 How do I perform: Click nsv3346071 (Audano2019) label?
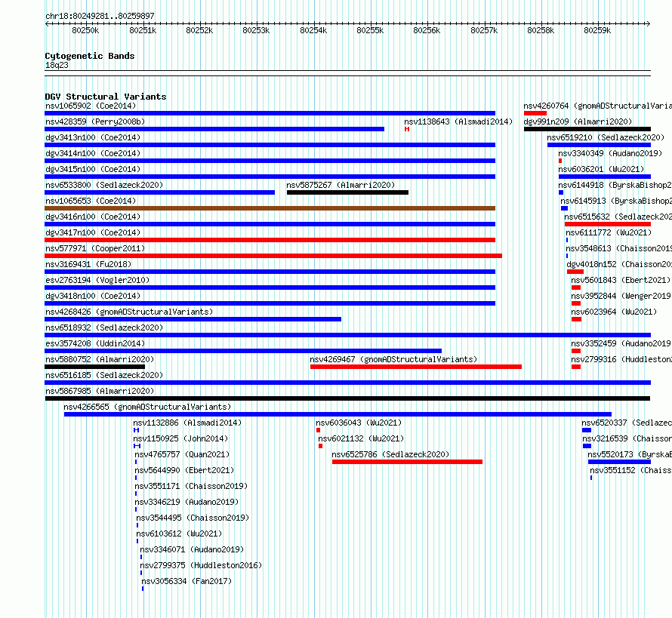192,549
